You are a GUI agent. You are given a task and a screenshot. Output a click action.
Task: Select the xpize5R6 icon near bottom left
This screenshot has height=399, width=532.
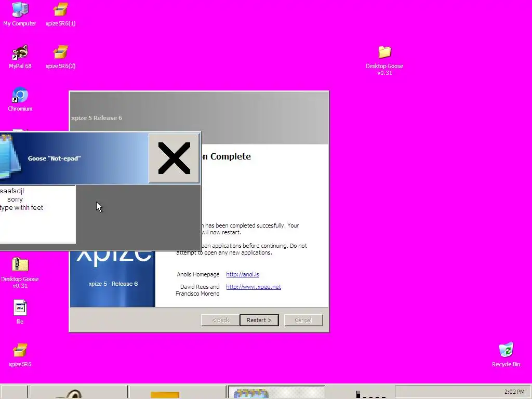(x=20, y=355)
